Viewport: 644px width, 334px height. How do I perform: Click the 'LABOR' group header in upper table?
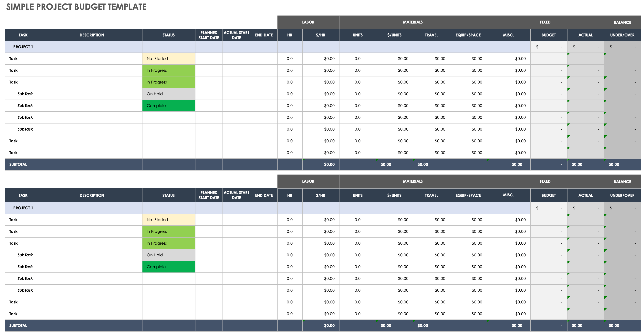coord(308,22)
